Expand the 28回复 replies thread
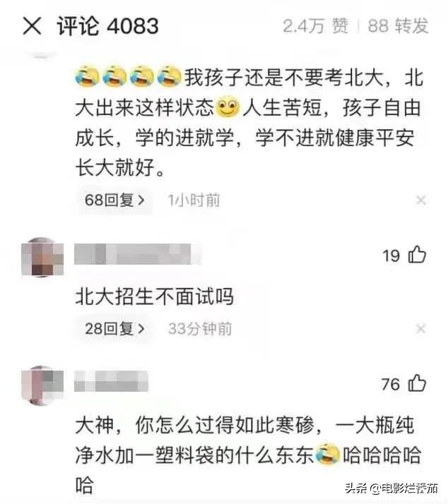The width and height of the screenshot is (448, 504). [114, 329]
